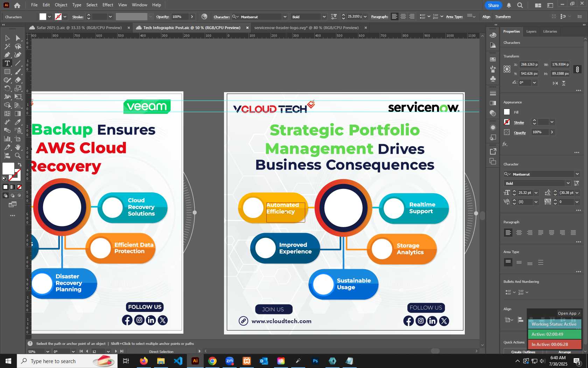588x368 pixels.
Task: Select the Gradient tool
Action: coord(18,114)
